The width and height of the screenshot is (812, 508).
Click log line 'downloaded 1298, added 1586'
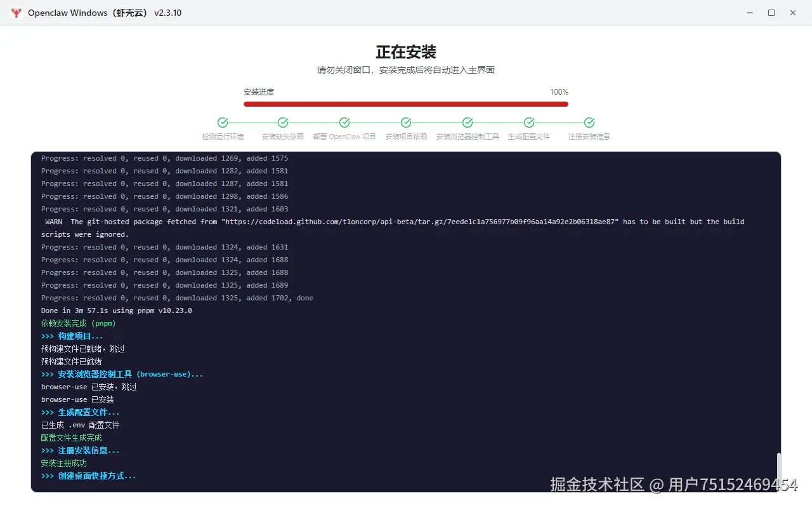point(165,196)
